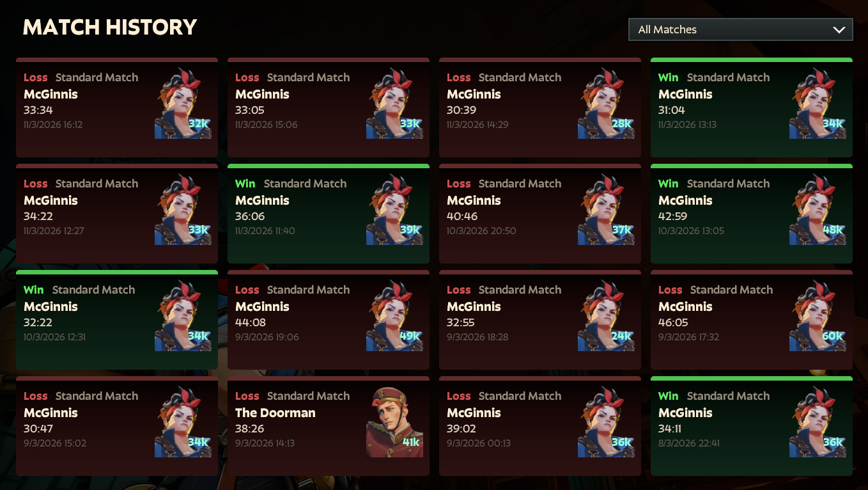
Task: Open the loss match lasting 30:47
Action: pos(117,426)
